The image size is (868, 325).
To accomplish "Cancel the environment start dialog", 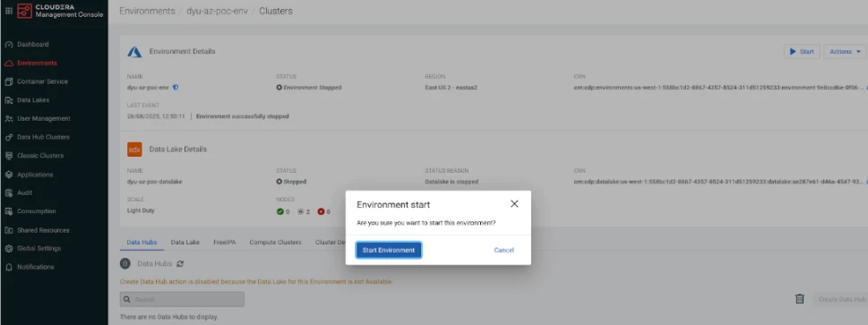I will 503,251.
